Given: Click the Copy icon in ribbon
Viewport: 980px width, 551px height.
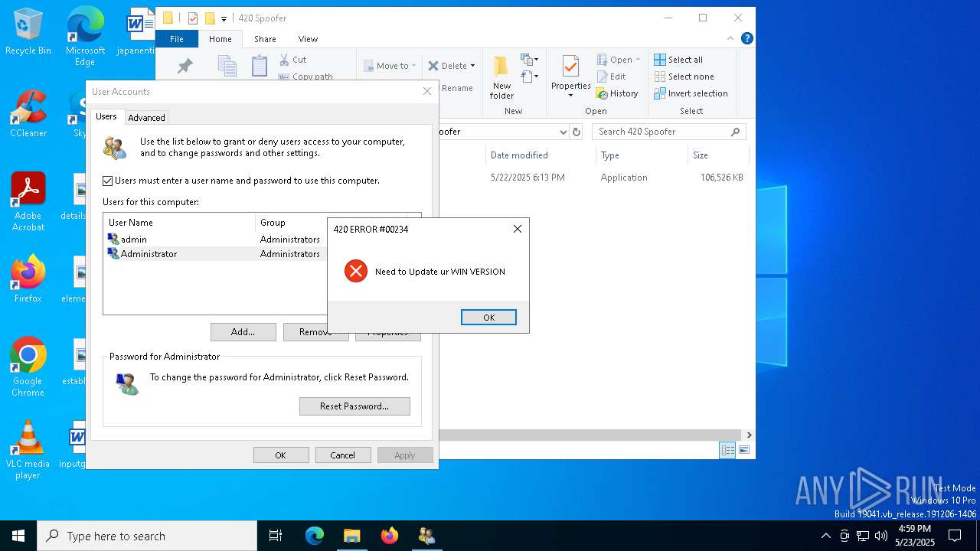Looking at the screenshot, I should tap(227, 66).
